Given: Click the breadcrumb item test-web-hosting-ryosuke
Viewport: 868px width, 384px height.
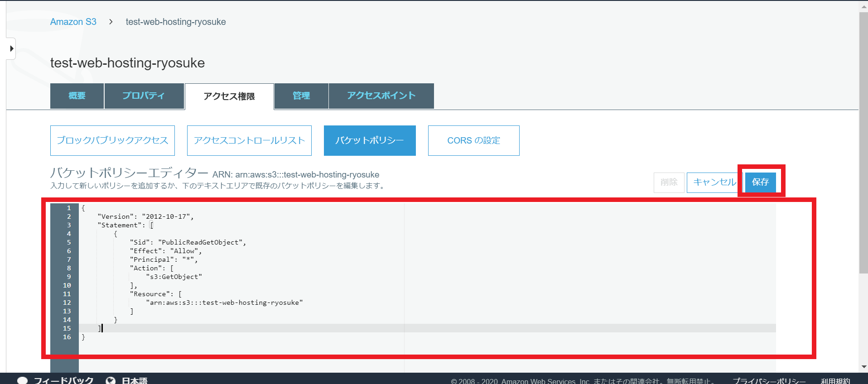Looking at the screenshot, I should tap(176, 22).
